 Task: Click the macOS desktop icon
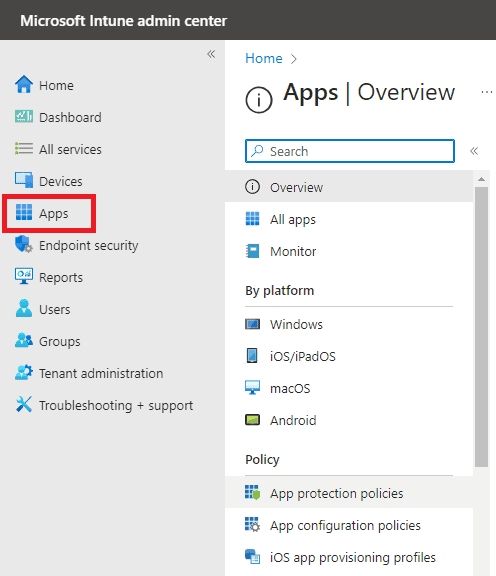tap(252, 388)
